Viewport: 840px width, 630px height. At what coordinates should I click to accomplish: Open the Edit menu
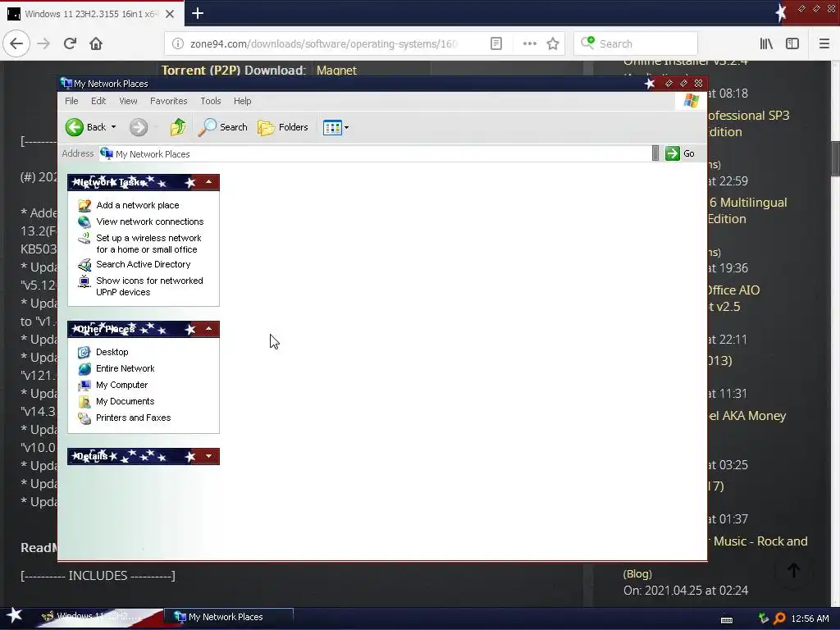[98, 101]
